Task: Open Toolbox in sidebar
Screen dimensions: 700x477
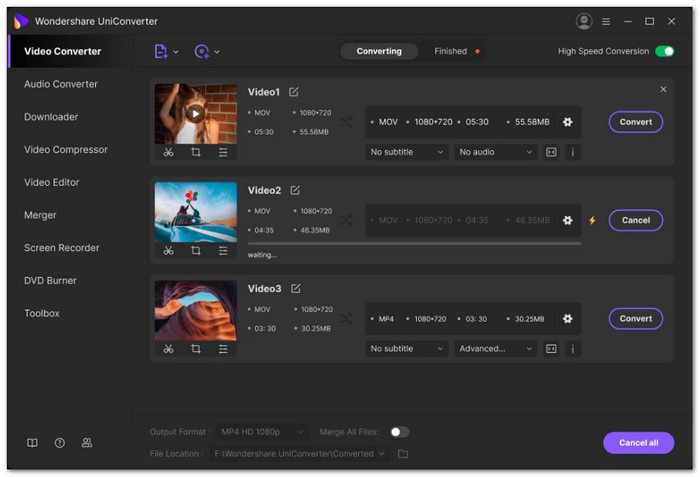Action: (x=42, y=313)
